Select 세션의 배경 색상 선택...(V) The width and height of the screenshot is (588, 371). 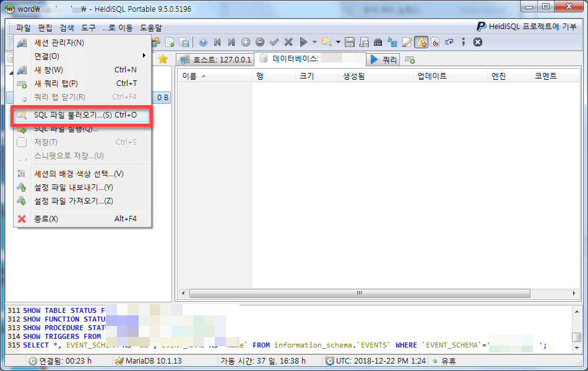point(82,174)
